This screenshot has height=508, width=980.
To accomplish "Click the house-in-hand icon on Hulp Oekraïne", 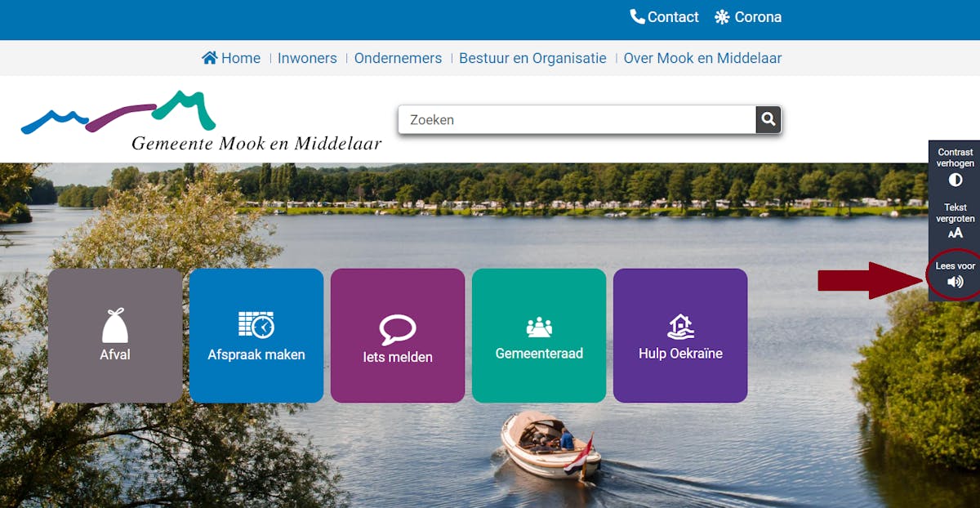I will click(680, 326).
